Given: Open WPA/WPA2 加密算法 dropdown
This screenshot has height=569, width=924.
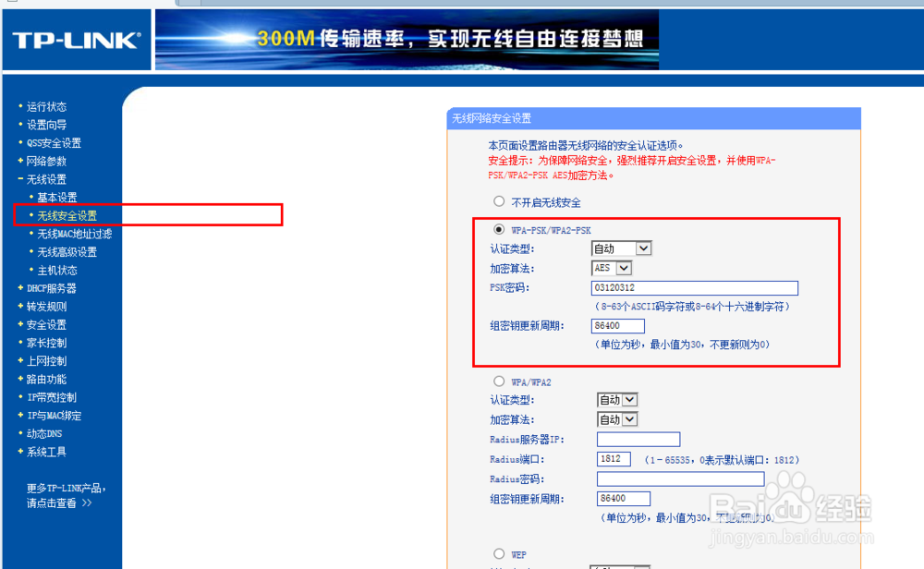Looking at the screenshot, I should pyautogui.click(x=617, y=419).
